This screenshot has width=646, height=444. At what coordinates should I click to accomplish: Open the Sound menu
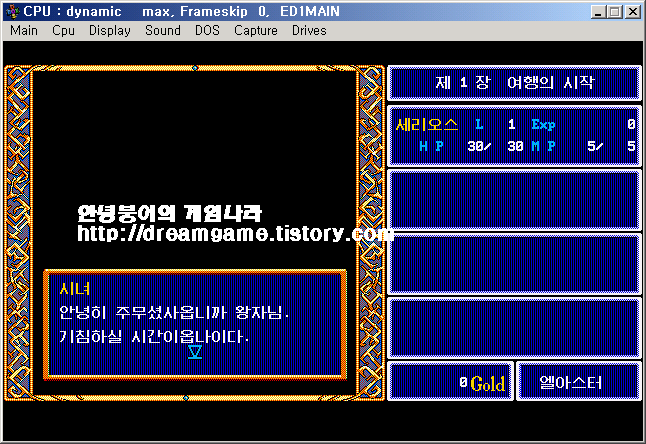point(163,30)
